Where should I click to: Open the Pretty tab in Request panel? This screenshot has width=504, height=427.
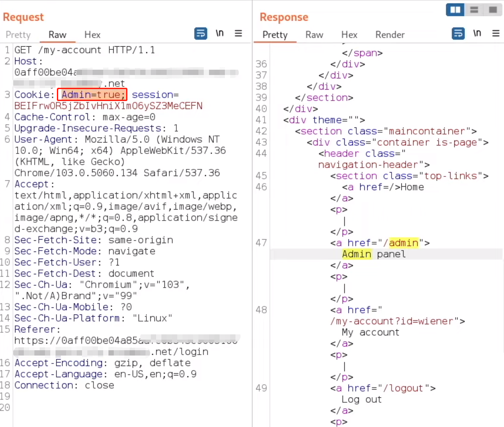(x=18, y=35)
